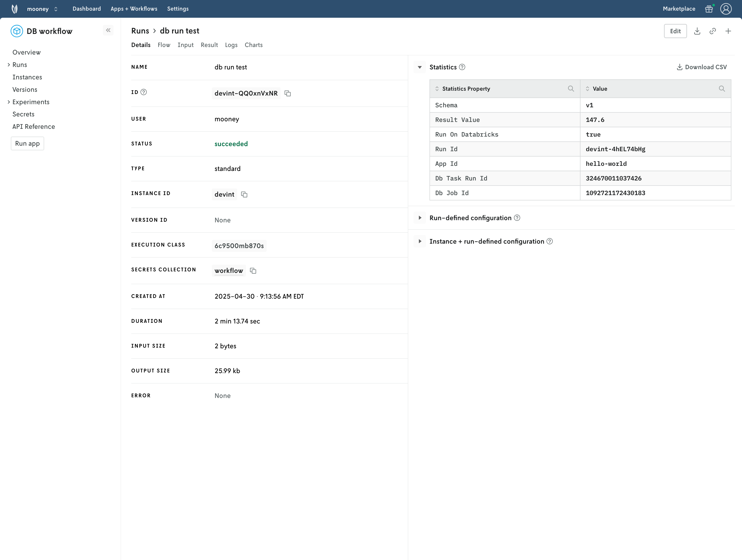Open Apps + Workflows in top navigation
This screenshot has height=560, width=742.
point(134,9)
